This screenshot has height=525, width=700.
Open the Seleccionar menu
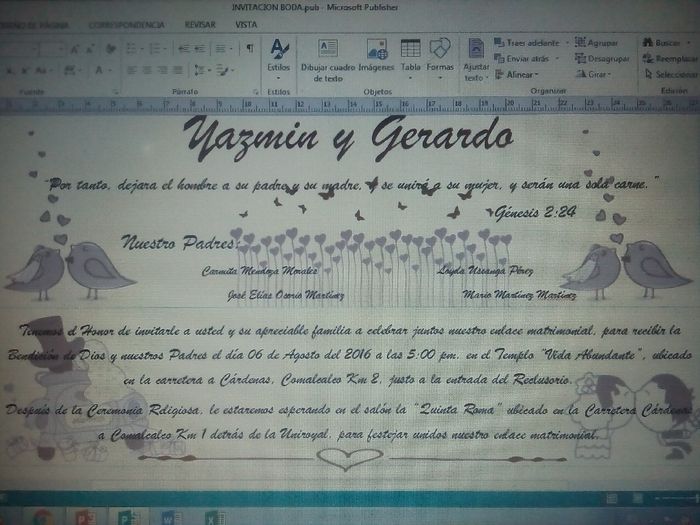point(671,74)
